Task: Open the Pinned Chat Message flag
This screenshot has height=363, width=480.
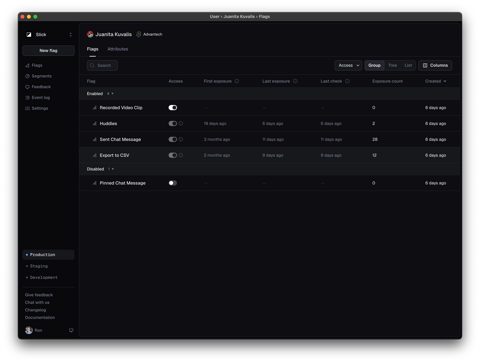Action: [x=123, y=183]
